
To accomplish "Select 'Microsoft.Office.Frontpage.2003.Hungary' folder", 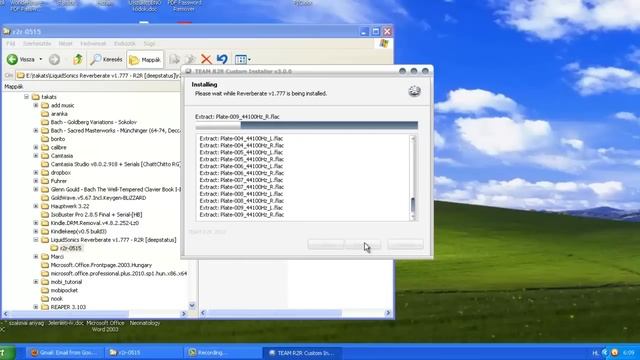I will (x=101, y=265).
